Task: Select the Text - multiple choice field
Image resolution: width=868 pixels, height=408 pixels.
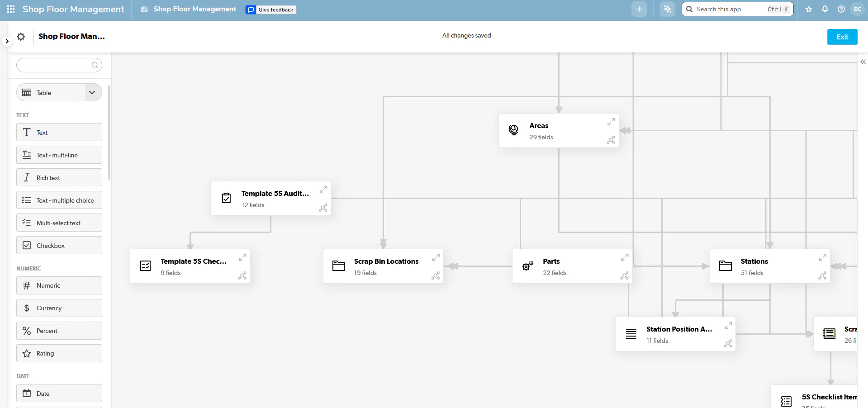Action: point(59,200)
